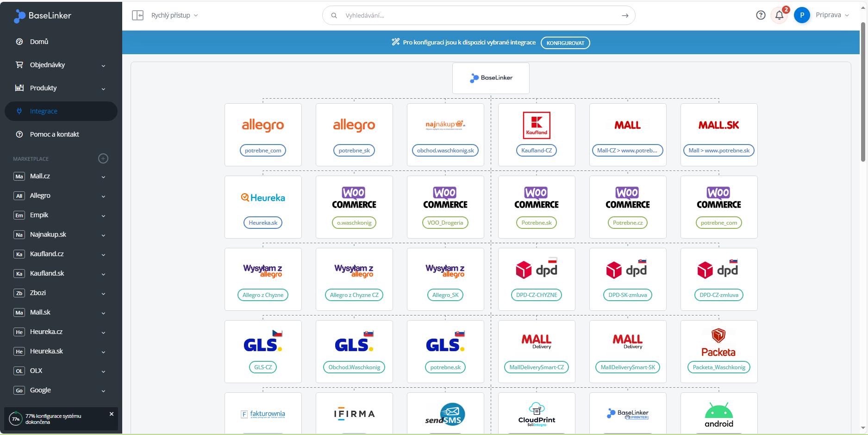
Task: Open the Potrebne.cz WooCommerce label
Action: pos(628,223)
